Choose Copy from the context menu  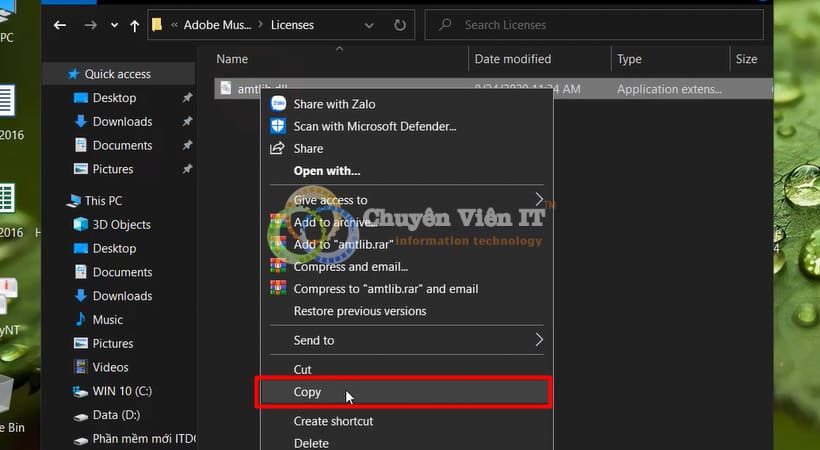point(307,392)
